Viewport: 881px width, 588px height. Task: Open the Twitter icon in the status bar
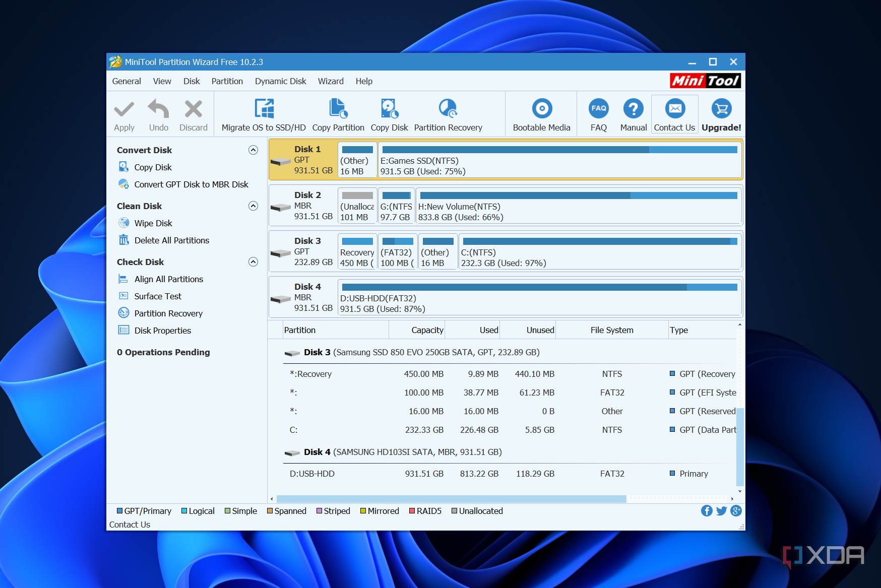tap(721, 510)
